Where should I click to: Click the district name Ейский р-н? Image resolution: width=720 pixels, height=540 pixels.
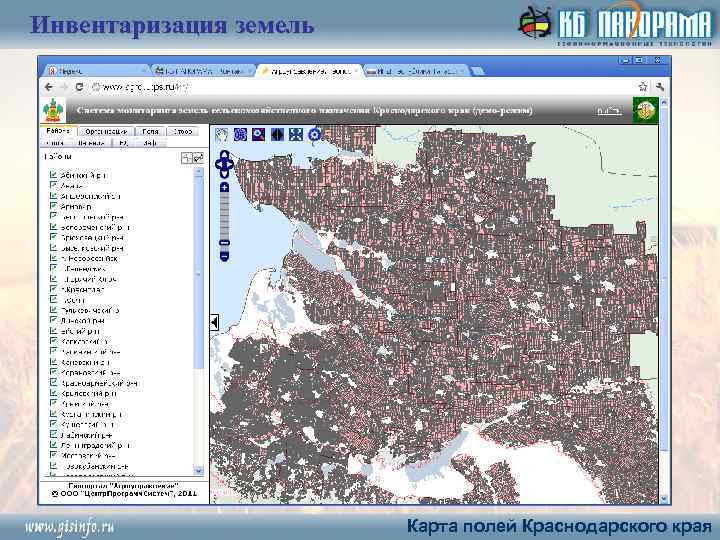tap(80, 331)
